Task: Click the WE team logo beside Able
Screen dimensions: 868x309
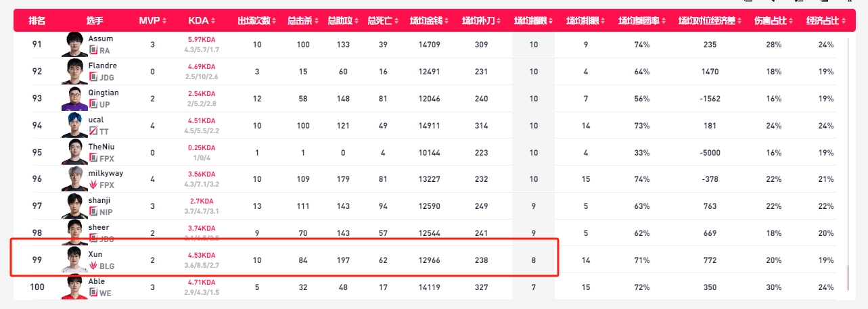Action: [93, 293]
